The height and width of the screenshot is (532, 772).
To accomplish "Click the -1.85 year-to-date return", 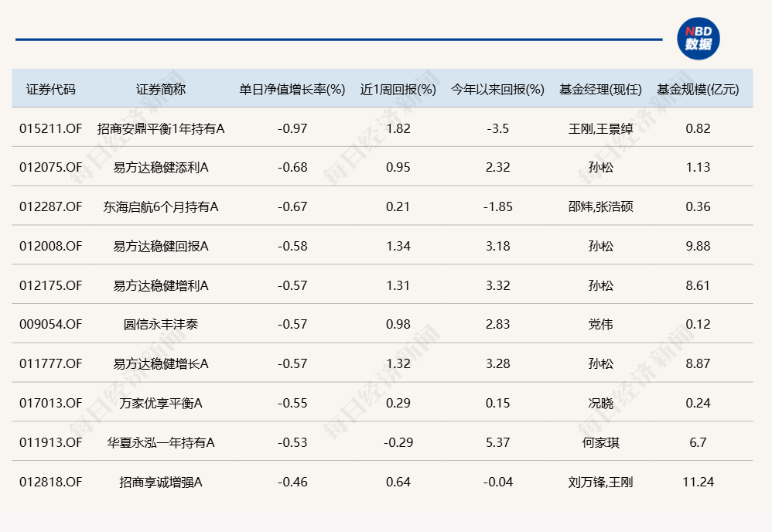I will (497, 206).
